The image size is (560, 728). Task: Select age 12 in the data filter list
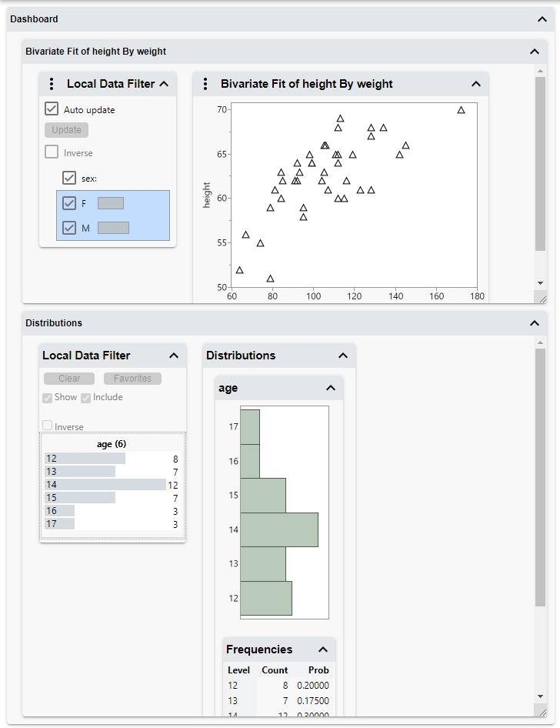coord(85,459)
